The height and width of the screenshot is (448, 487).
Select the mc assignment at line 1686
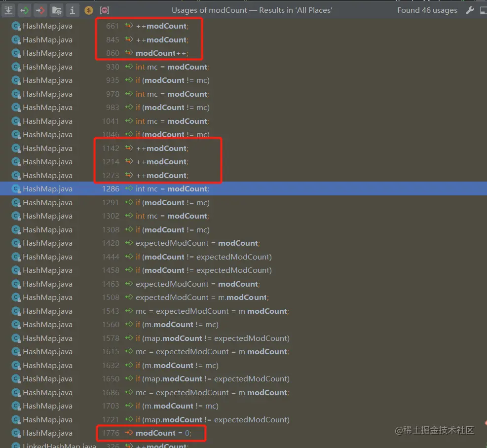244,392
